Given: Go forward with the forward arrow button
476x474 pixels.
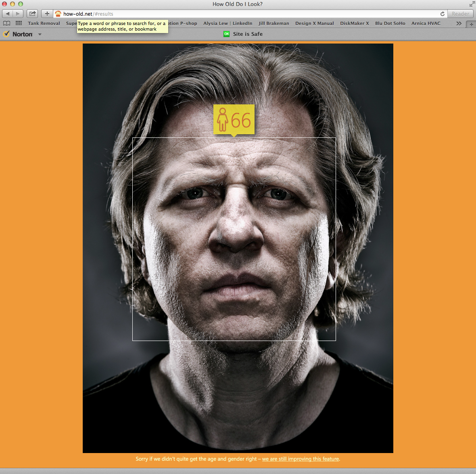Looking at the screenshot, I should point(18,14).
